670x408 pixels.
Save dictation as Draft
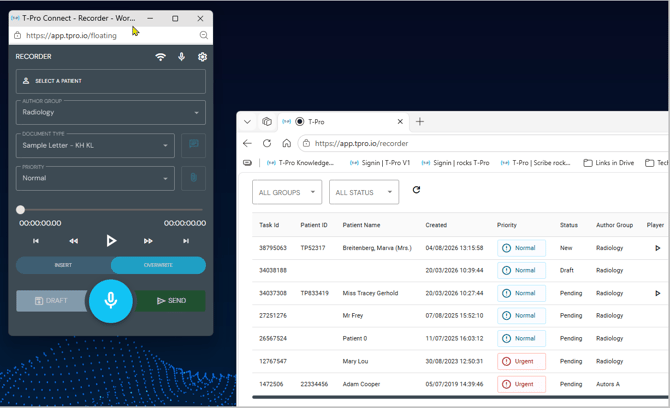click(x=51, y=301)
